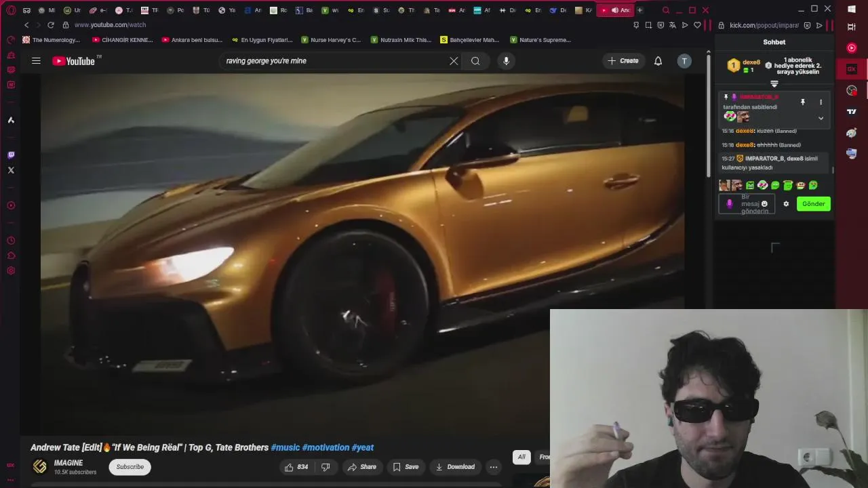
Task: Open the IMAGINE channel name
Action: tap(68, 463)
